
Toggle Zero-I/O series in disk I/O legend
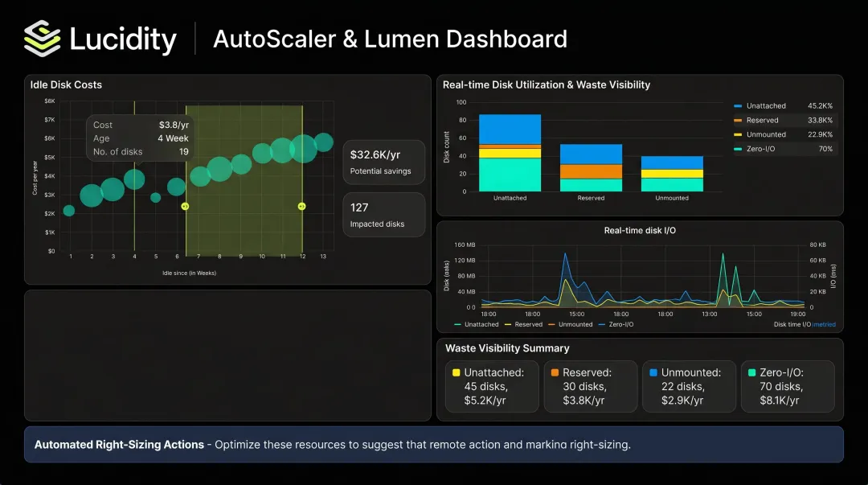click(616, 325)
